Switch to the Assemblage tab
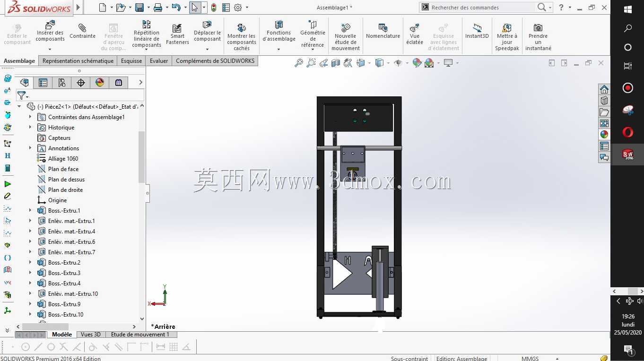The width and height of the screenshot is (644, 361). [x=20, y=61]
